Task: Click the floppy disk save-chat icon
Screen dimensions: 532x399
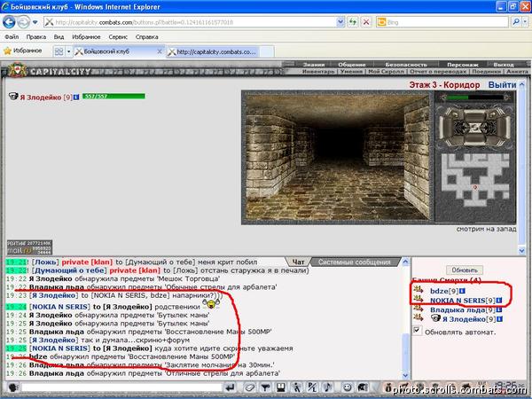Action: (x=281, y=387)
